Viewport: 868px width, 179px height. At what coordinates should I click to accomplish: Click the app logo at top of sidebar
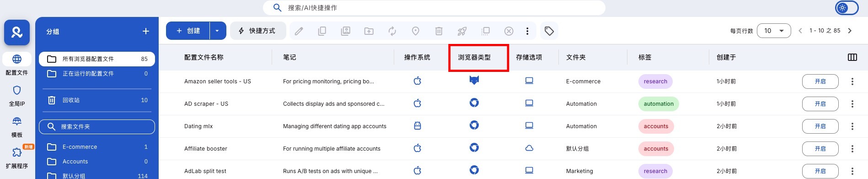[17, 32]
